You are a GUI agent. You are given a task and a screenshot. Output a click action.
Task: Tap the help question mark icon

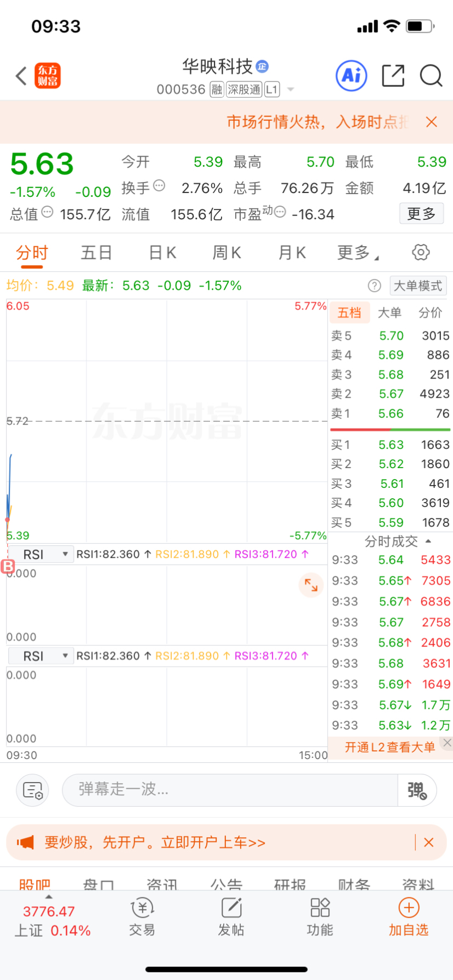[374, 285]
